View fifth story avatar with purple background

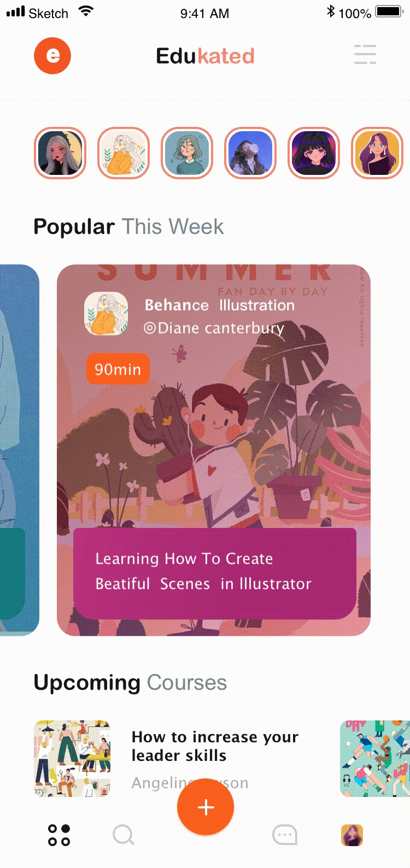314,153
